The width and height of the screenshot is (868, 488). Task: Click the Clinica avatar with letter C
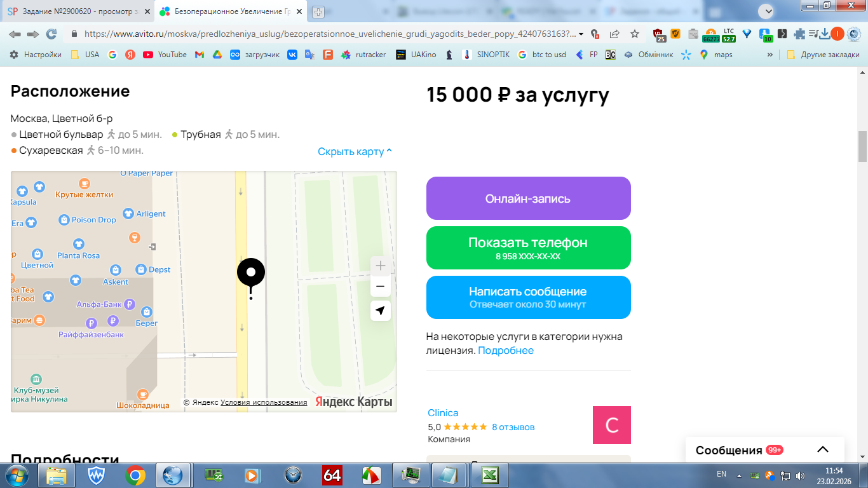click(x=612, y=425)
